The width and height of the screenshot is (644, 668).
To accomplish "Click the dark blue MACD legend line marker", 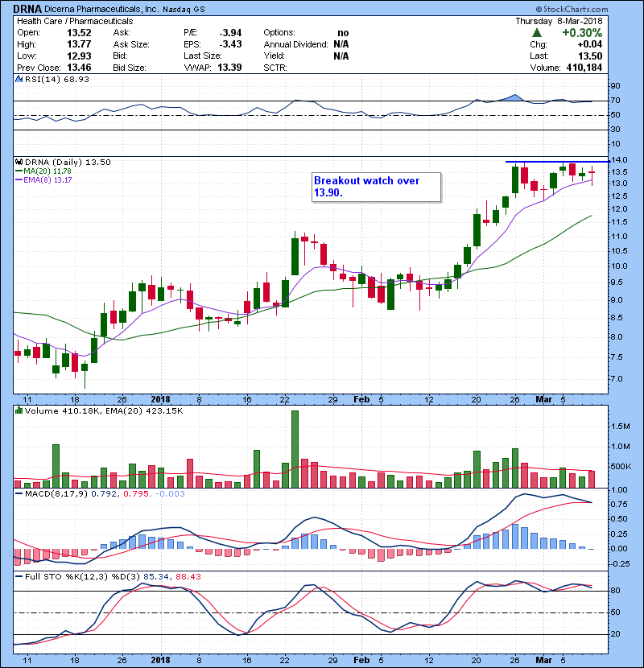I will tap(19, 494).
